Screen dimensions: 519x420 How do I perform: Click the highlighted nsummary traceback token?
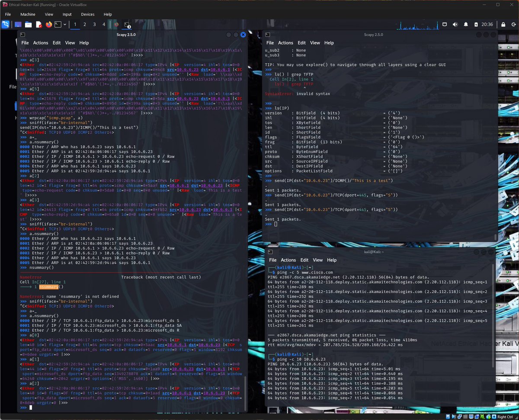[x=48, y=287]
